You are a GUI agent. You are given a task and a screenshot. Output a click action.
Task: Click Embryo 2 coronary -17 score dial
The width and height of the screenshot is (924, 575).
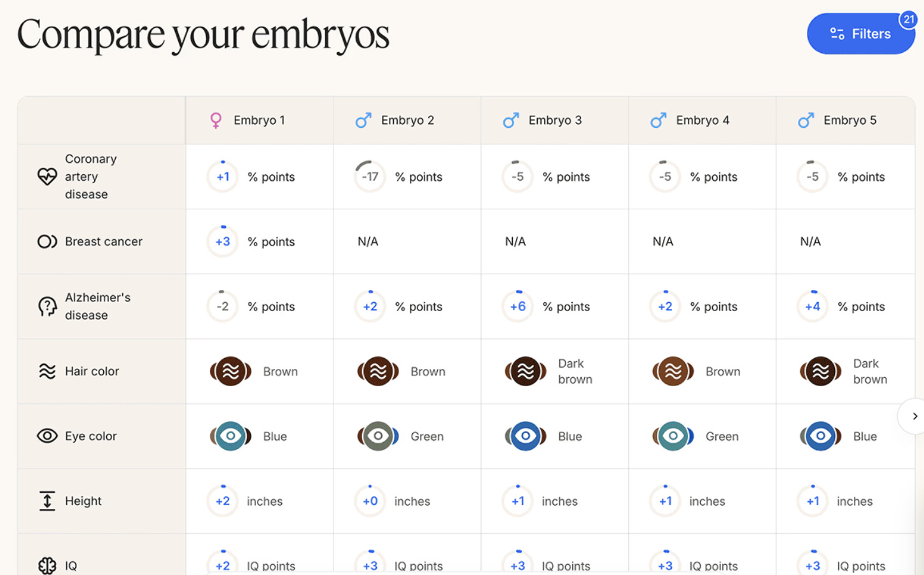tap(370, 176)
